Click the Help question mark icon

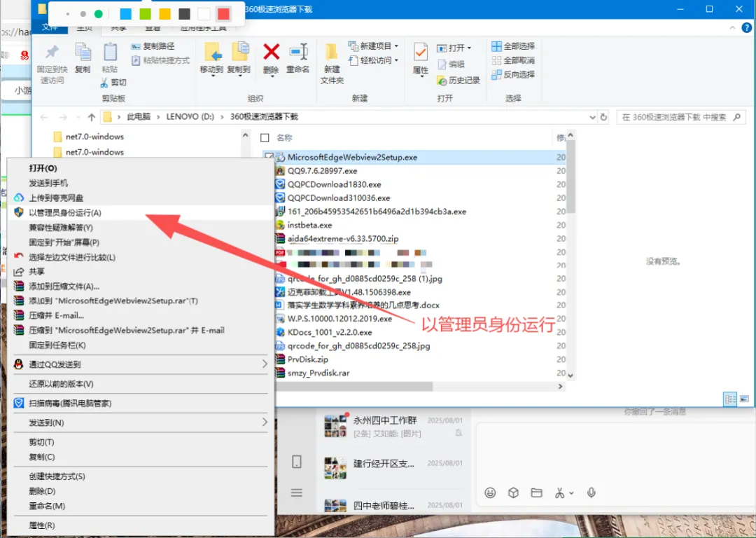coord(746,28)
